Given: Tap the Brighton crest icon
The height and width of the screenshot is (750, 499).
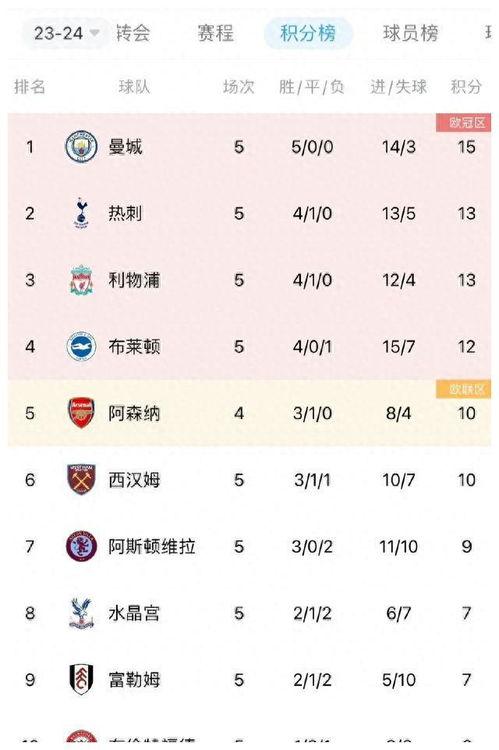Looking at the screenshot, I should point(81,346).
